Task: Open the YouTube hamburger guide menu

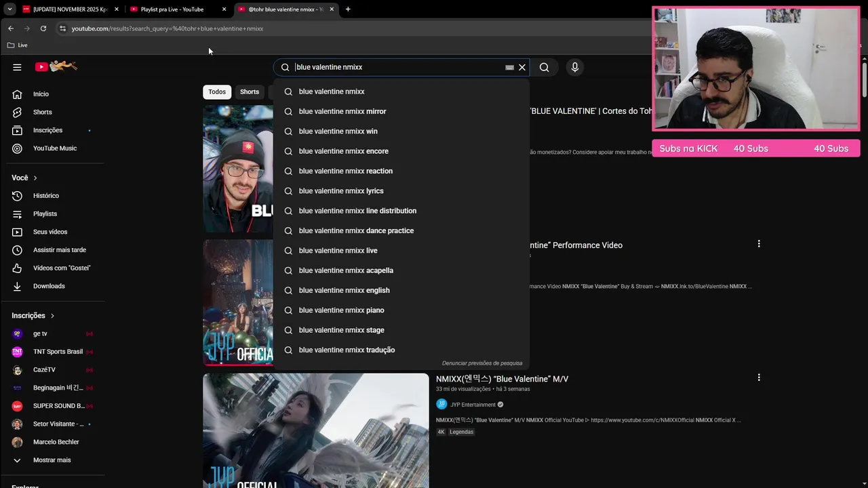Action: pyautogui.click(x=17, y=67)
